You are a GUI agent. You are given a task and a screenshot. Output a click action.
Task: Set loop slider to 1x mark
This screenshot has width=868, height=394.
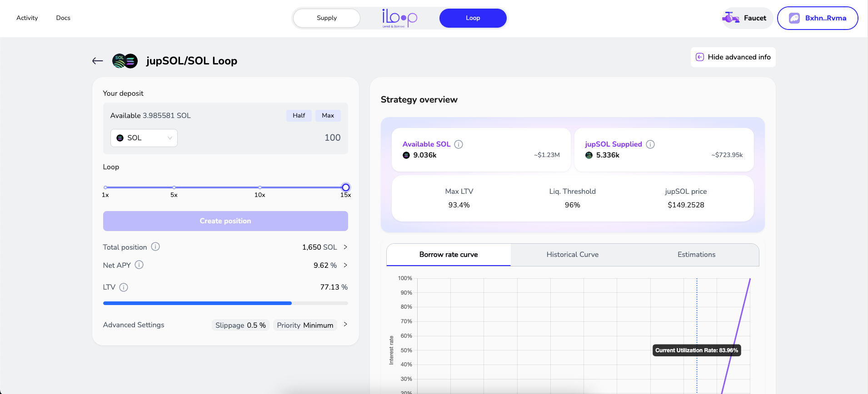pyautogui.click(x=105, y=187)
